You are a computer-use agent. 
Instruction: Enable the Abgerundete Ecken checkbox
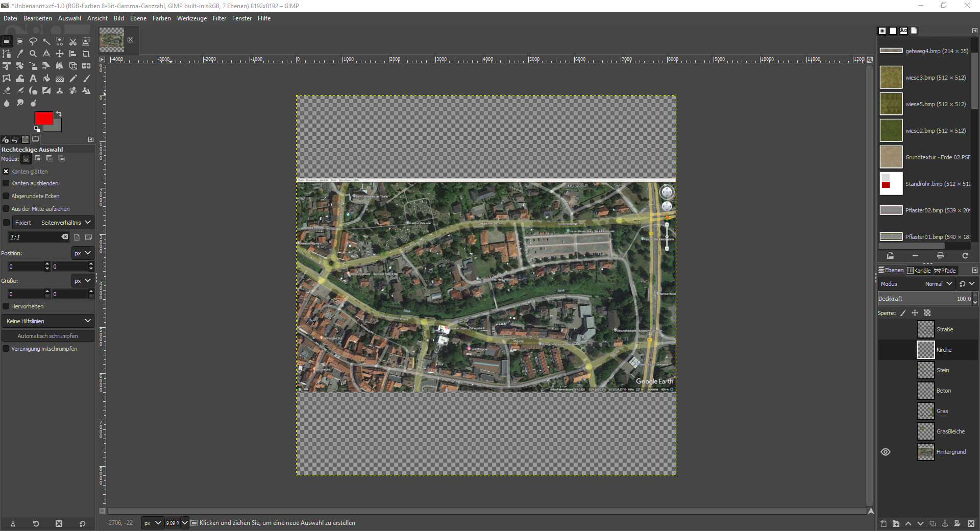click(6, 196)
